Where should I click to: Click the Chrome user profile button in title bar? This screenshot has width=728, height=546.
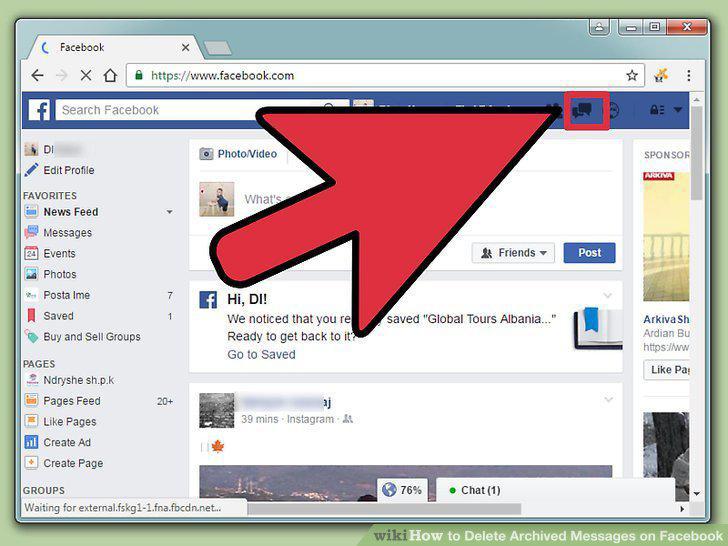599,27
